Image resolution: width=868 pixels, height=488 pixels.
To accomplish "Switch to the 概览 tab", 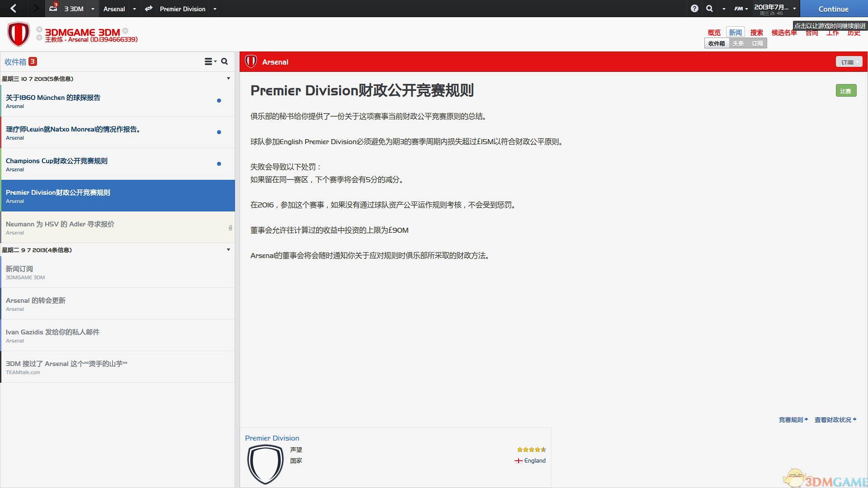I will pos(714,32).
